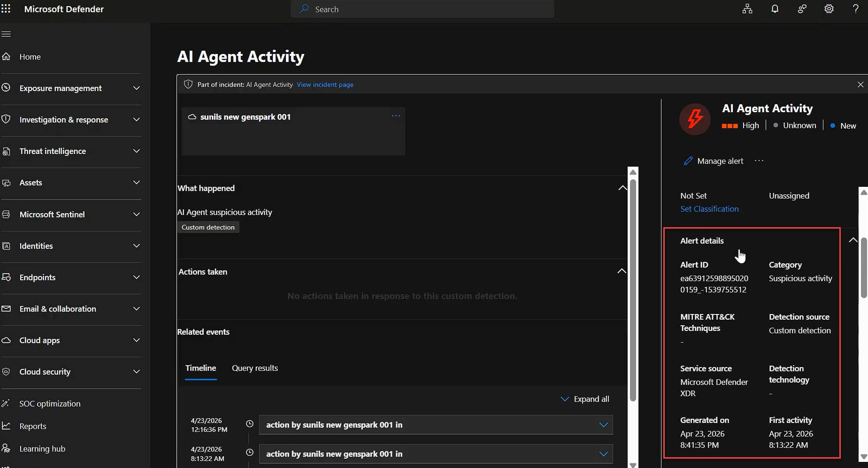The image size is (868, 468).
Task: Click clock icon for 8:13:22 AM event
Action: [x=250, y=453]
